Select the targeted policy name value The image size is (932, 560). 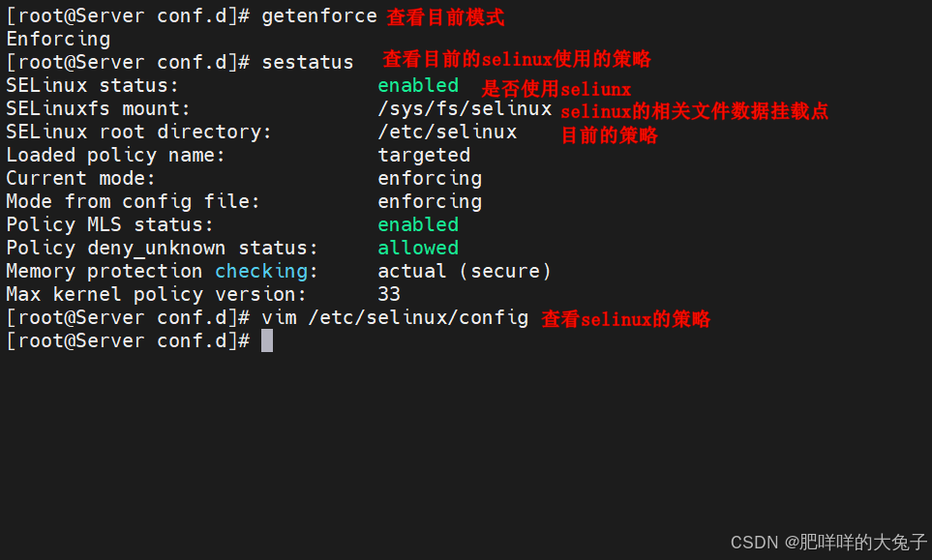pyautogui.click(x=424, y=155)
